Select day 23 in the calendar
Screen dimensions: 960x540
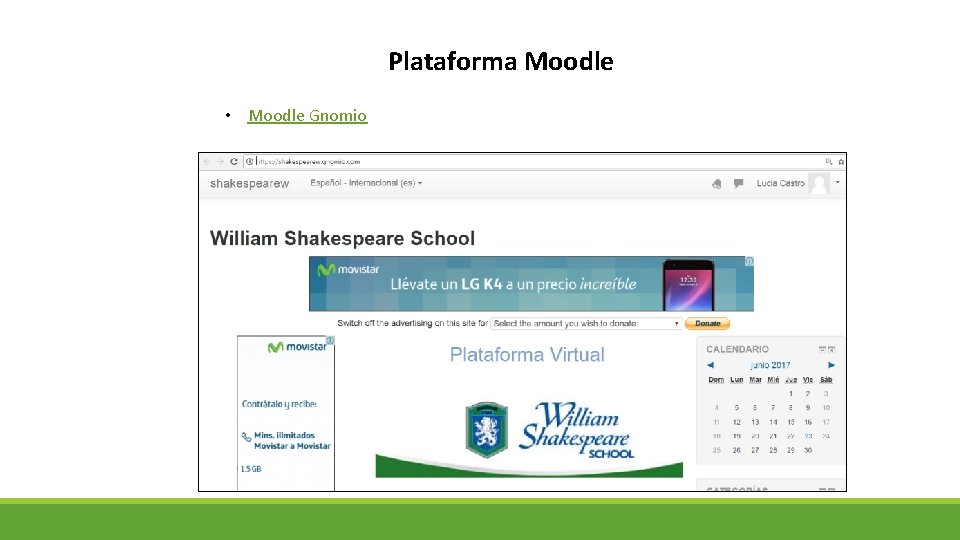pyautogui.click(x=808, y=436)
